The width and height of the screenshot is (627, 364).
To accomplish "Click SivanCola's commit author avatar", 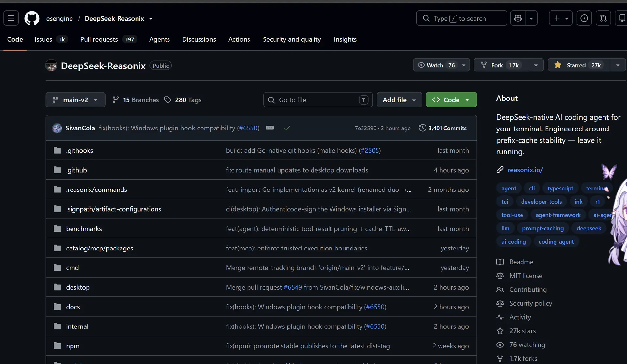I will pos(57,128).
